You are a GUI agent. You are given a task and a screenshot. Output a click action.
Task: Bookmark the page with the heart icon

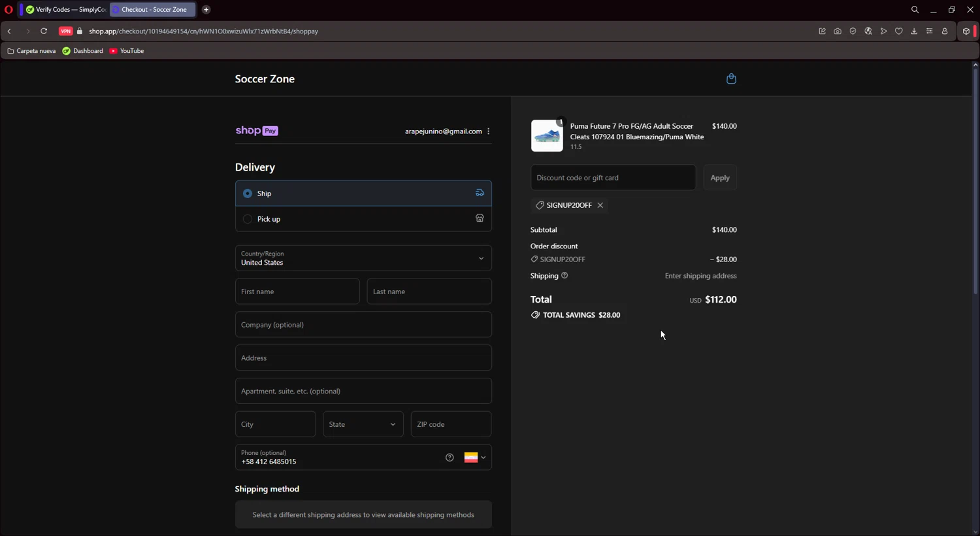(x=899, y=31)
